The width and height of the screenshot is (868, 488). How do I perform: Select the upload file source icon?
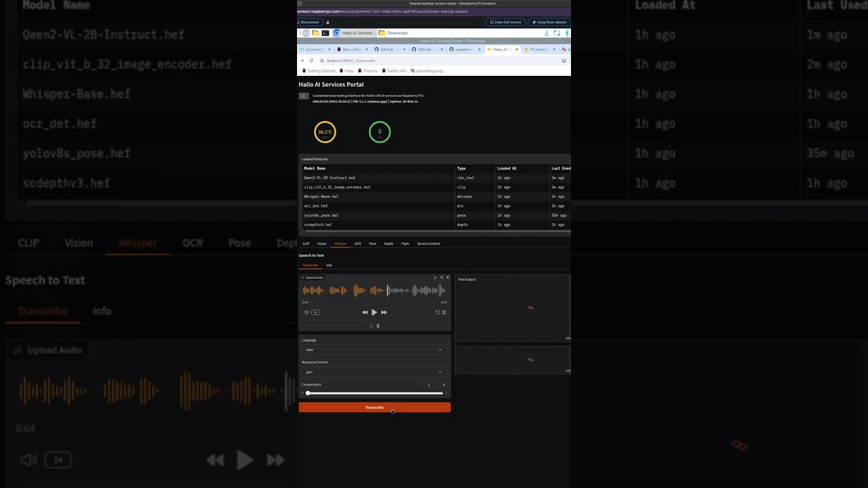[x=371, y=326]
